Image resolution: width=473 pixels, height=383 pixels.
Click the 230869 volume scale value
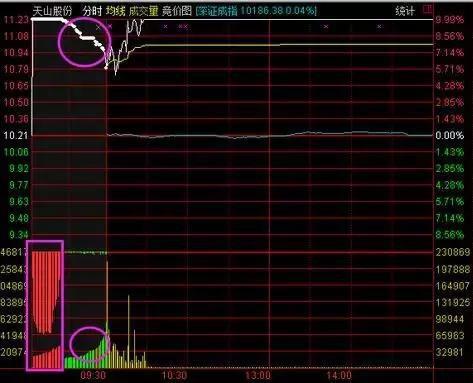(453, 252)
